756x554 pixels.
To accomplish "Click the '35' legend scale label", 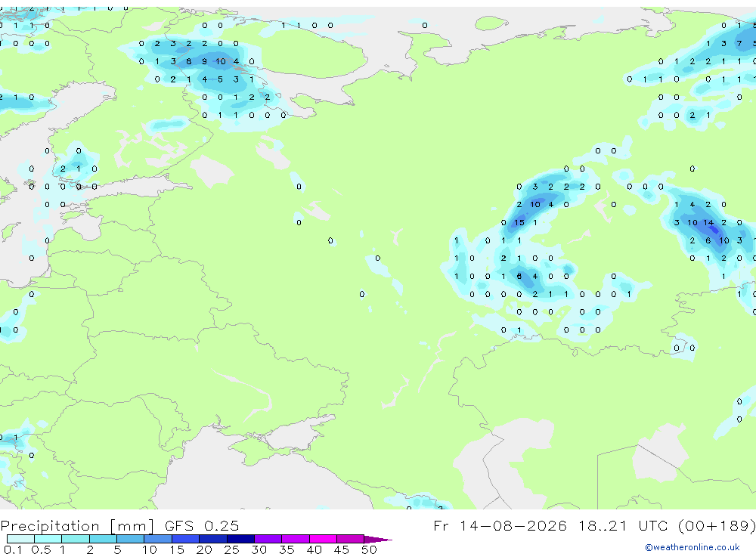I will [x=287, y=549].
